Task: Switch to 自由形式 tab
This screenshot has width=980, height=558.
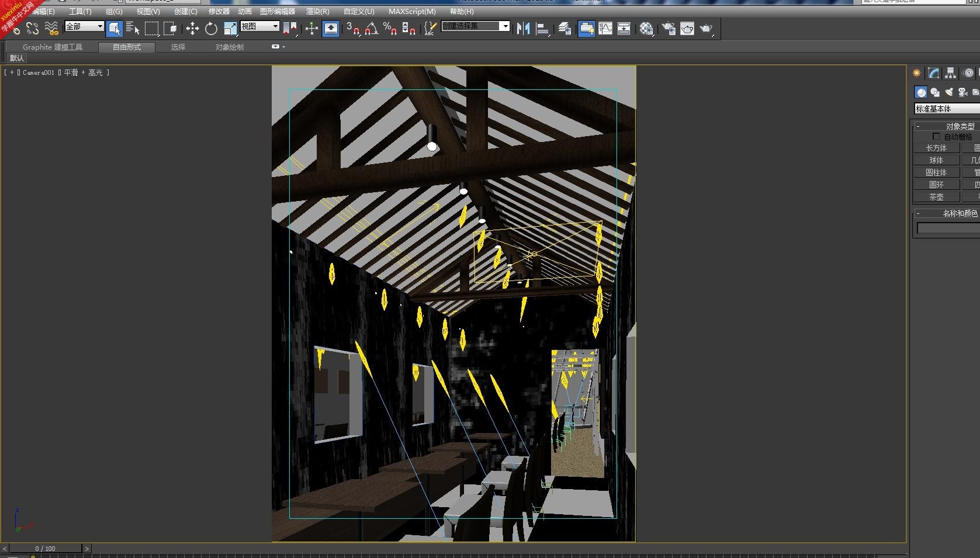Action: [x=127, y=47]
